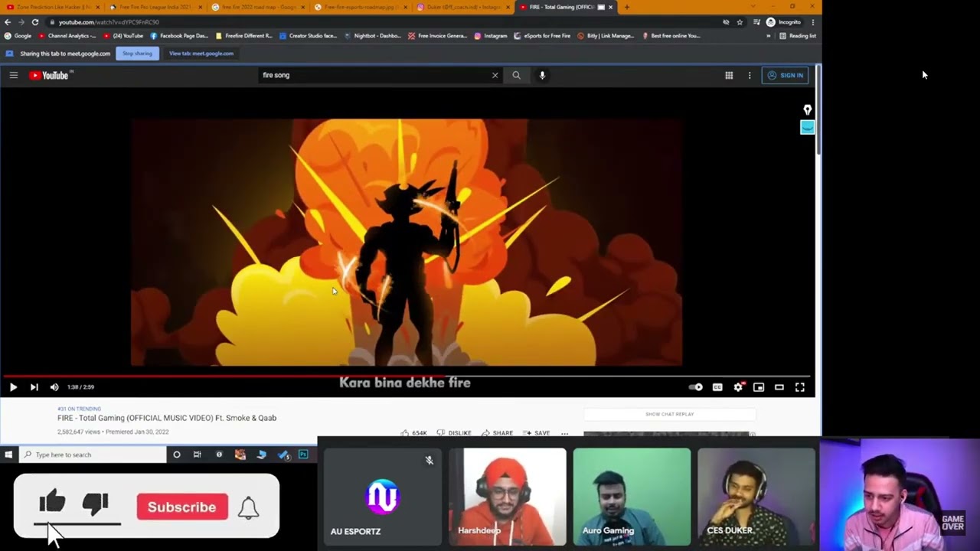Image resolution: width=980 pixels, height=551 pixels.
Task: Save the video to a playlist
Action: (x=536, y=433)
